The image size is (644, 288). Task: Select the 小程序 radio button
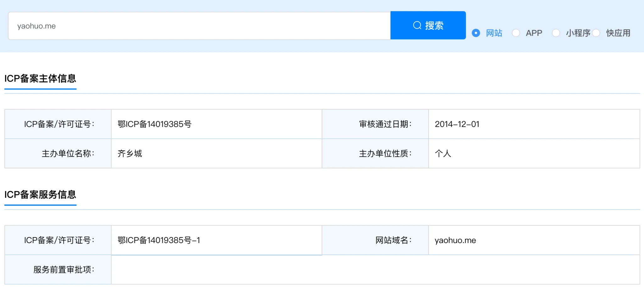click(x=556, y=33)
